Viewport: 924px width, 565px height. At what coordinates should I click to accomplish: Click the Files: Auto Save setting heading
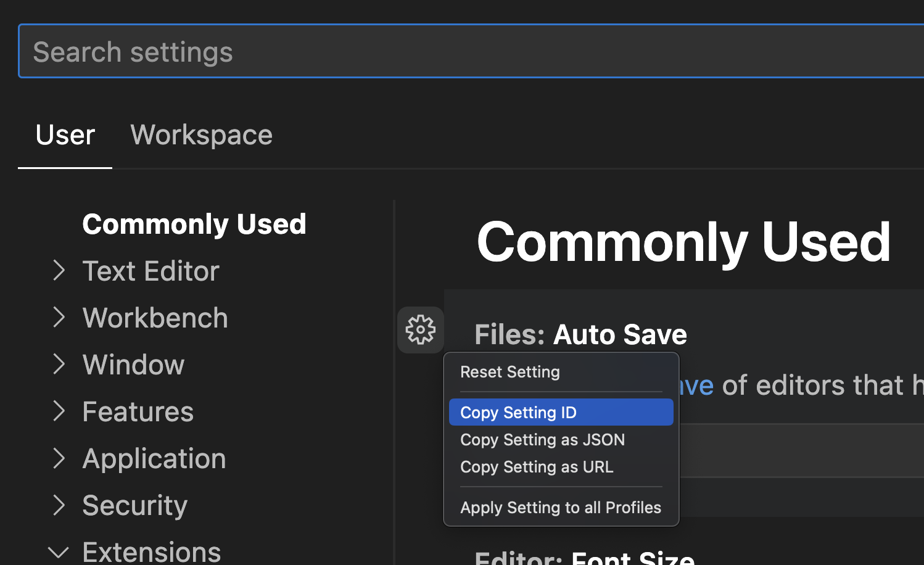[x=580, y=334]
